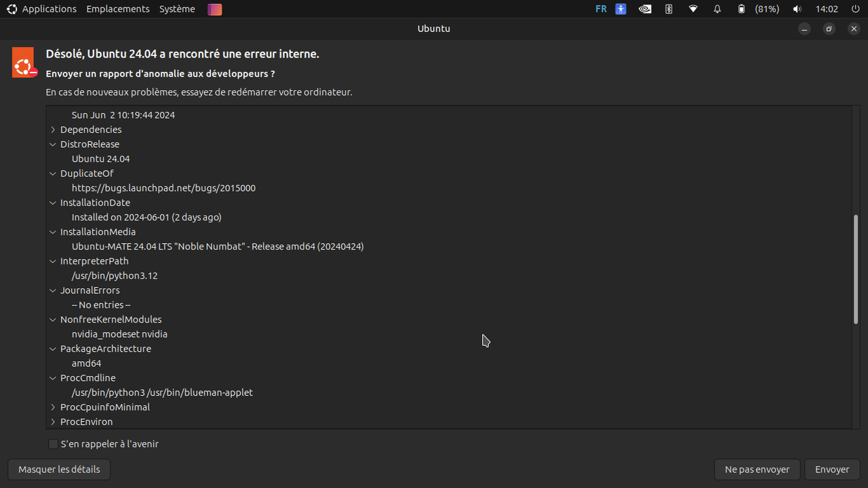Open the notifications bell indicator
This screenshot has width=868, height=488.
(717, 9)
